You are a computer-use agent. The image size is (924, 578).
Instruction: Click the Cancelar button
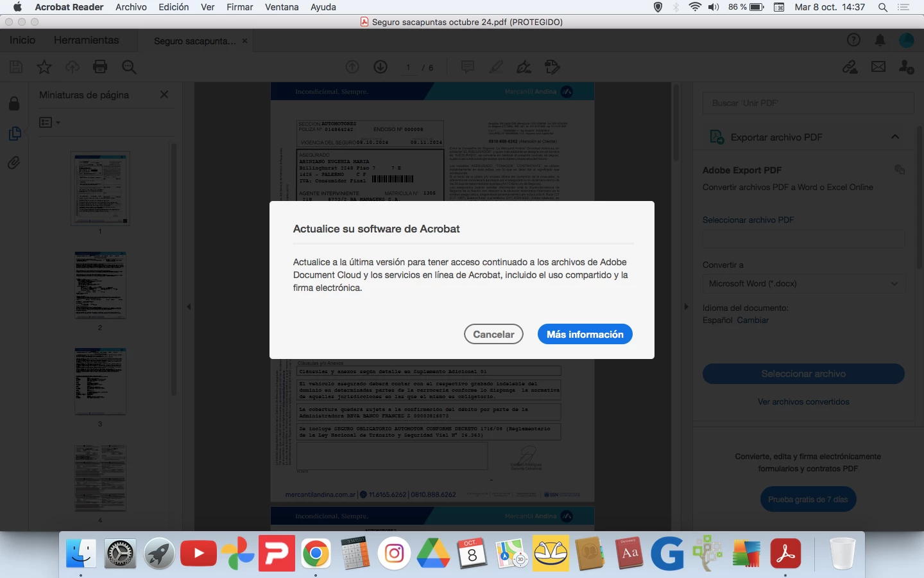(x=493, y=334)
